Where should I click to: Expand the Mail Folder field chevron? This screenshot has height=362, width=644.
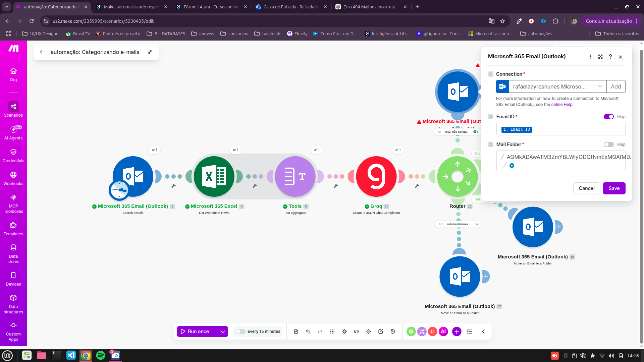pyautogui.click(x=491, y=144)
